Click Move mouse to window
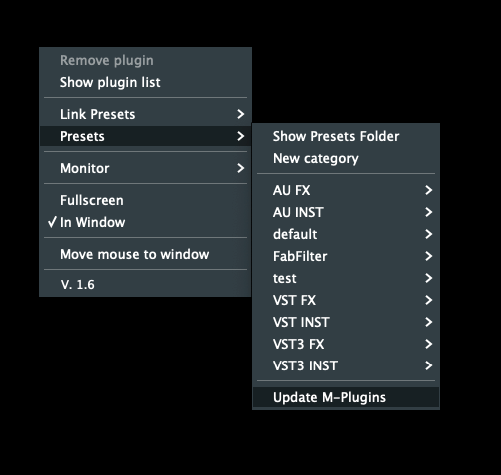The image size is (501, 475). 145,254
